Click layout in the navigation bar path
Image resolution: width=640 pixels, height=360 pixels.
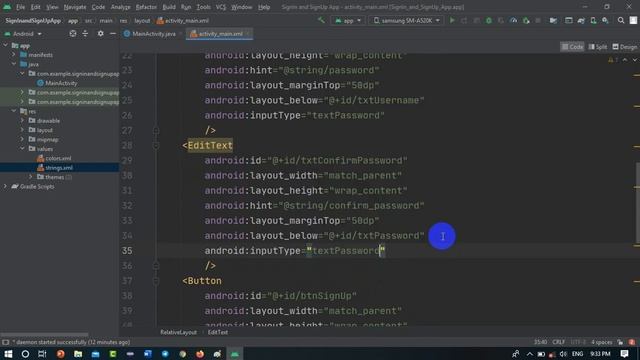(142, 20)
